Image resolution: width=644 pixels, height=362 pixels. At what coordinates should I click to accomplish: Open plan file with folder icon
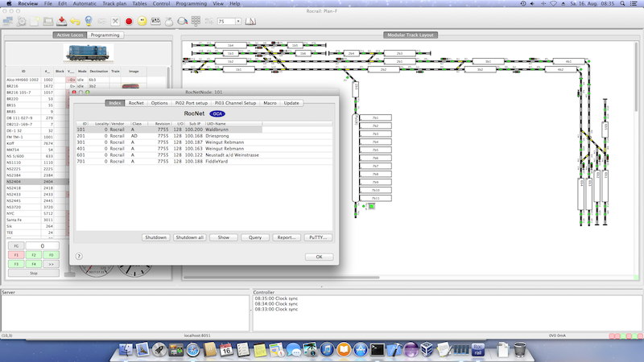(x=48, y=22)
